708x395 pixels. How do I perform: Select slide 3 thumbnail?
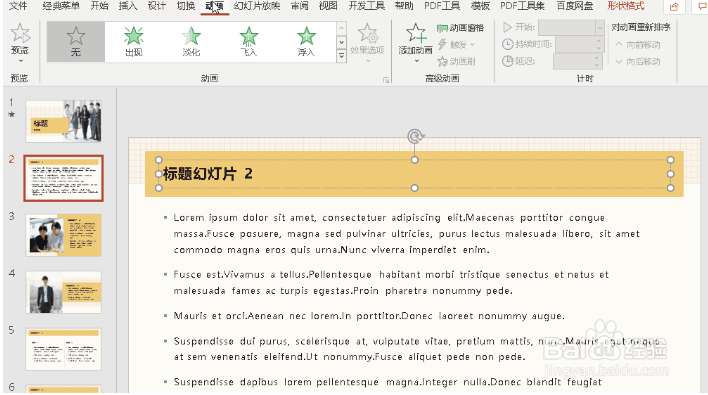(63, 235)
